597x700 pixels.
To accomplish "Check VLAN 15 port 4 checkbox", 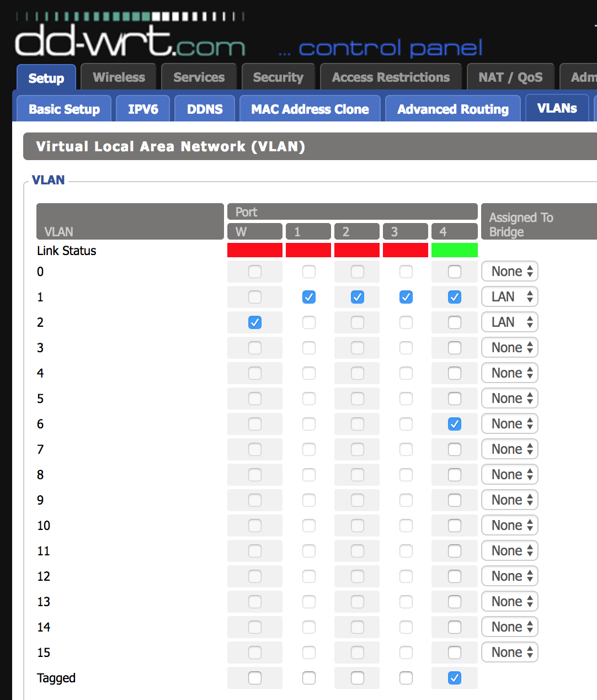I will pos(455,653).
